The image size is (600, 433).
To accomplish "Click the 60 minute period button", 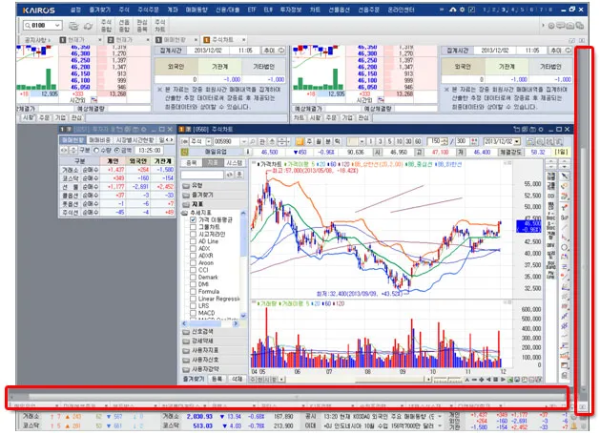I will [x=418, y=142].
